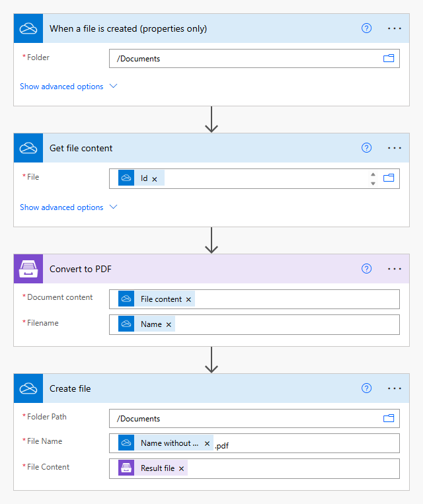Select the Result file token
The width and height of the screenshot is (423, 504).
coord(153,468)
